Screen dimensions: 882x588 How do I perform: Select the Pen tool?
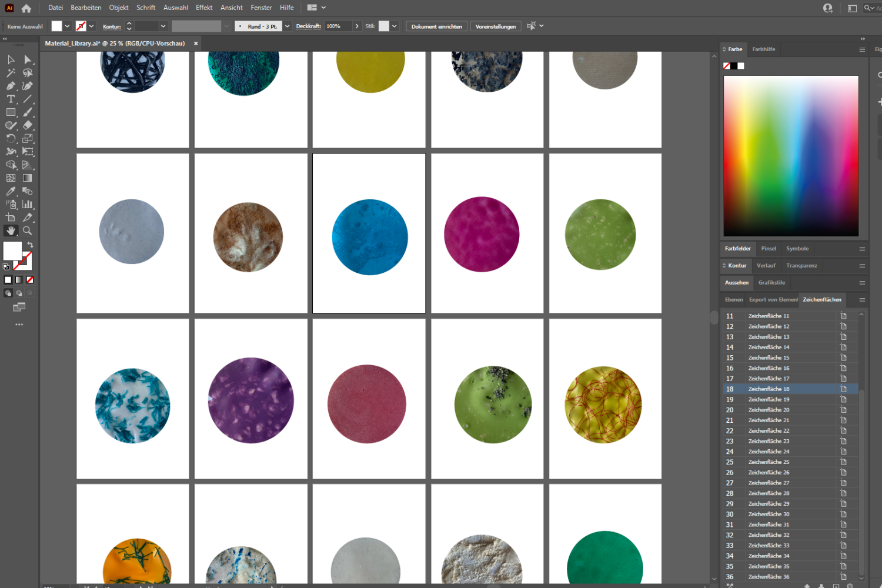click(11, 86)
